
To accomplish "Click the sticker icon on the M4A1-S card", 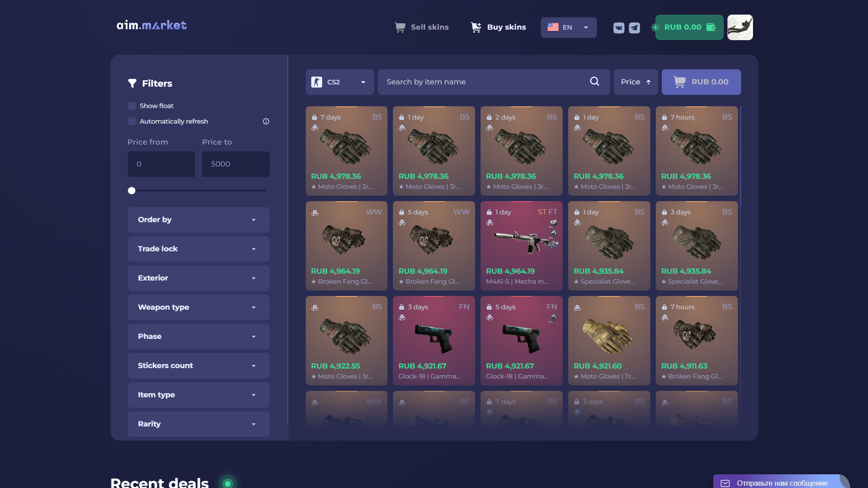I will (553, 223).
